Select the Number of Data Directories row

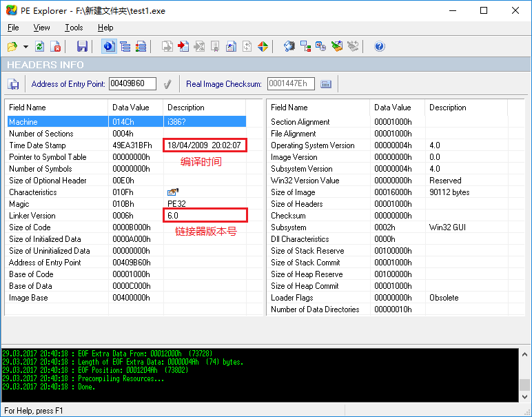[389, 309]
